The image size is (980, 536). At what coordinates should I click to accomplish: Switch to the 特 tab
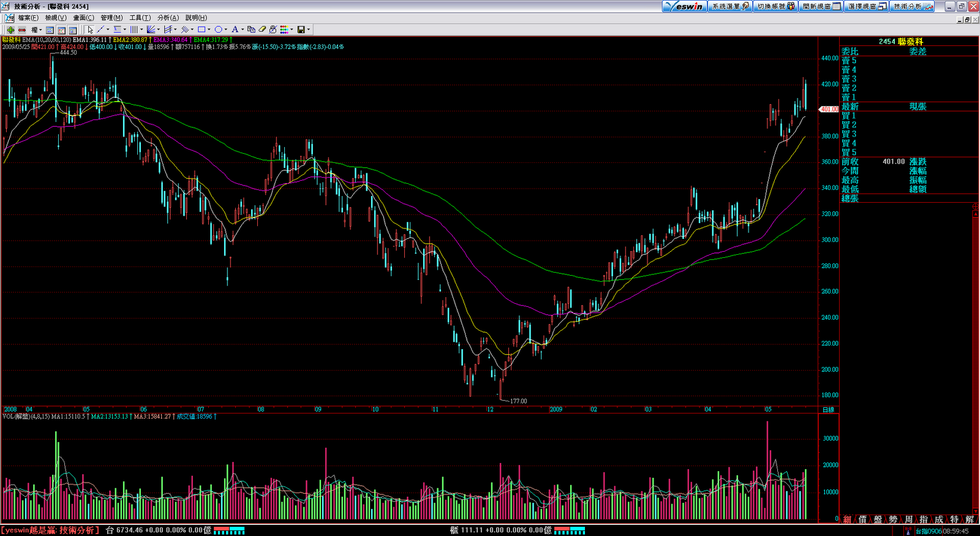pyautogui.click(x=954, y=519)
